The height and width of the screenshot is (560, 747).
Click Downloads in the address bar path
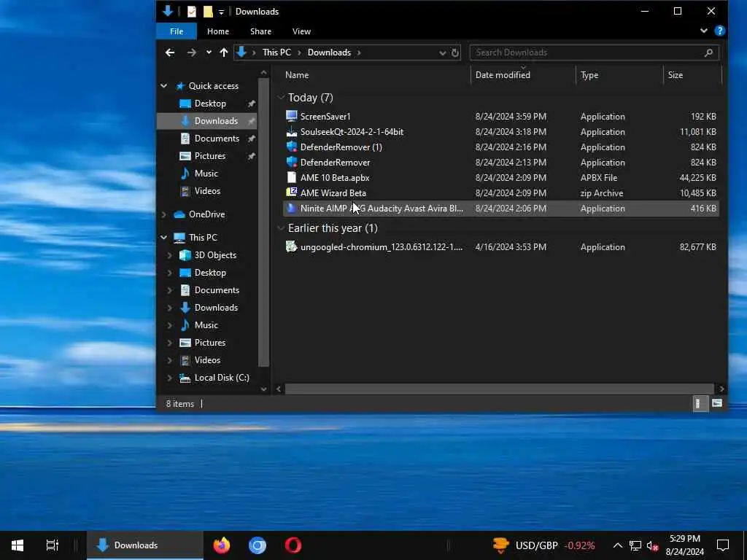click(x=329, y=52)
